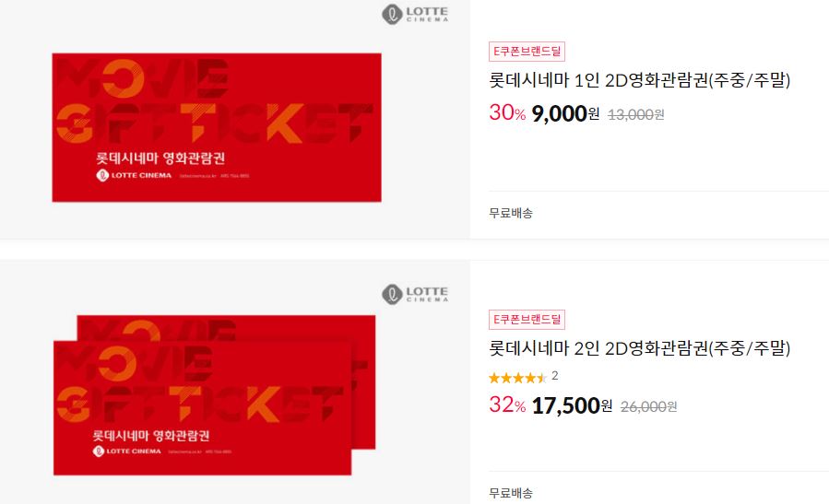Click the 9,000원 sale price
Image resolution: width=829 pixels, height=504 pixels.
pyautogui.click(x=565, y=113)
